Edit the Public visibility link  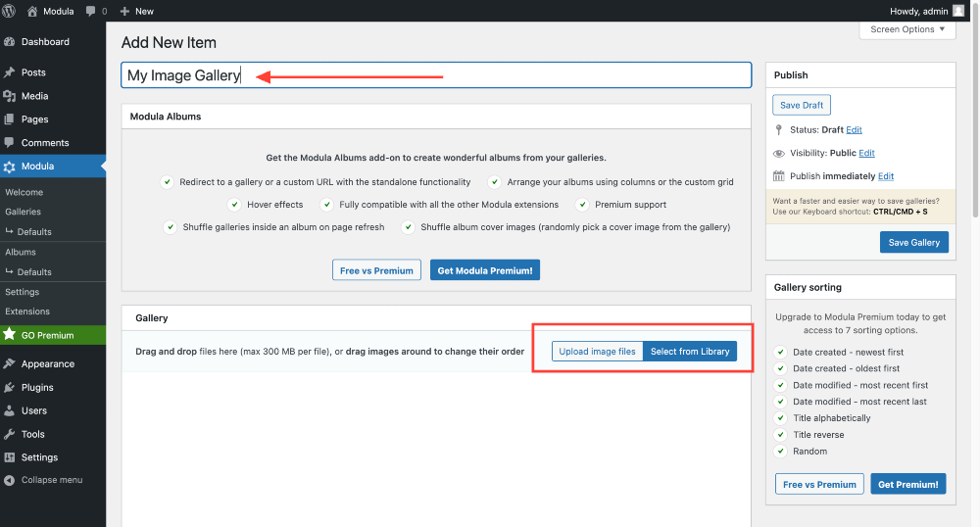(866, 153)
